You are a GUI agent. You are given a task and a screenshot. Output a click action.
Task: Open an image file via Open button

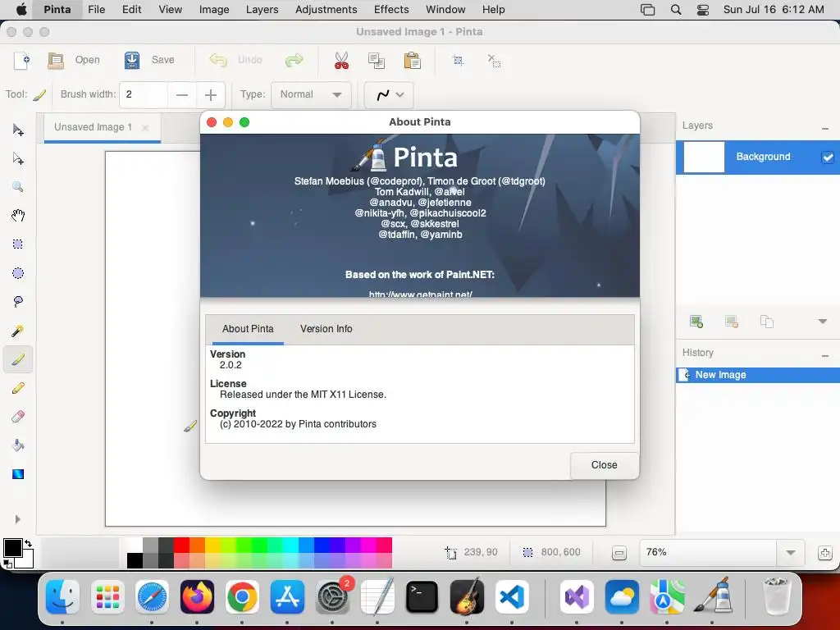[x=73, y=60]
